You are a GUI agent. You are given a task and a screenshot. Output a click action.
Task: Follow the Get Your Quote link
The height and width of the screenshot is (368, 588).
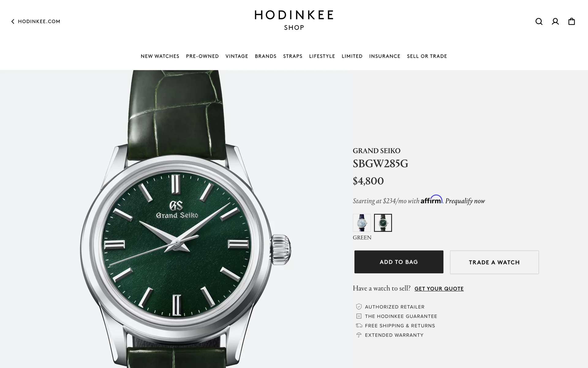(439, 289)
